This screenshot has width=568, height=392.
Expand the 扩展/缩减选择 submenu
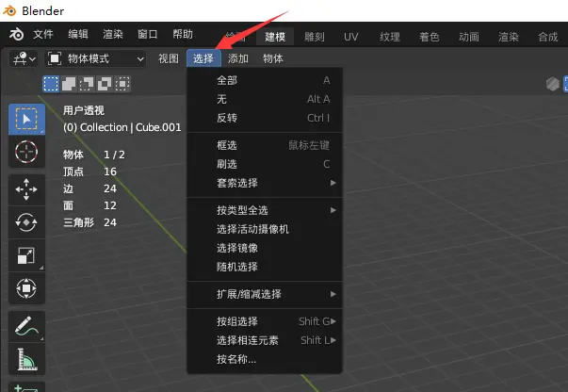pos(265,294)
